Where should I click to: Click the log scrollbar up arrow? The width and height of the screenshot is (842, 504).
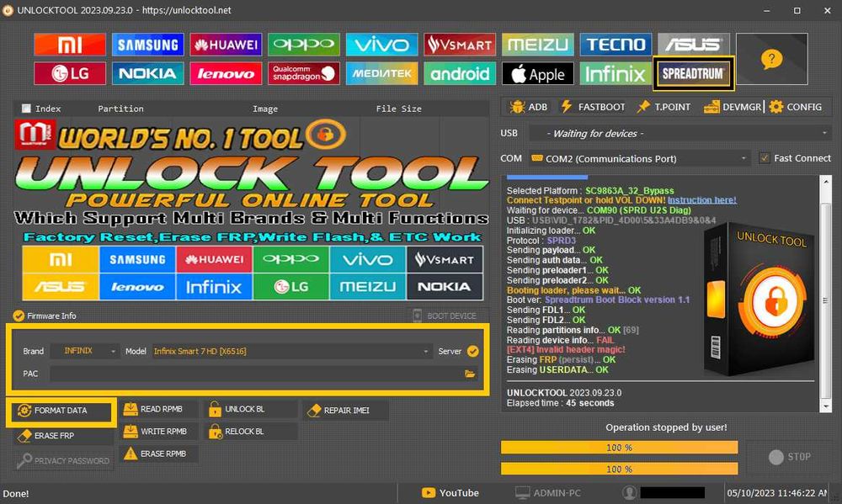click(826, 182)
